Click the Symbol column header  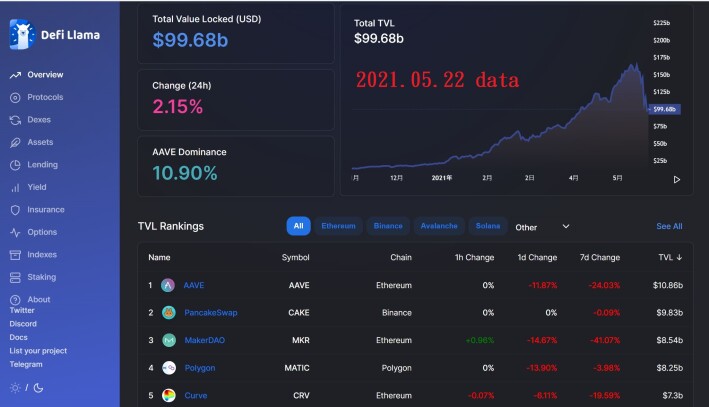coord(295,258)
